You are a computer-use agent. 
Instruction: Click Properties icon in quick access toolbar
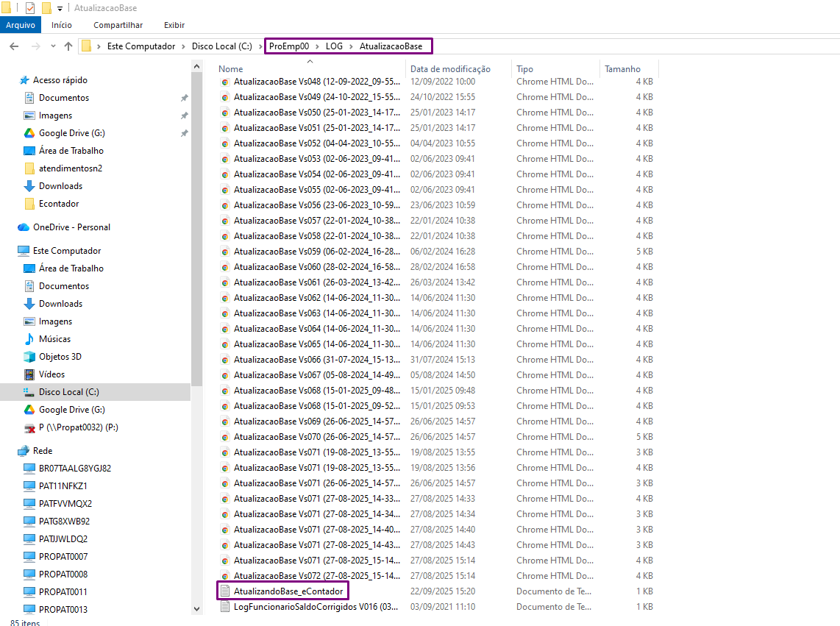click(30, 8)
